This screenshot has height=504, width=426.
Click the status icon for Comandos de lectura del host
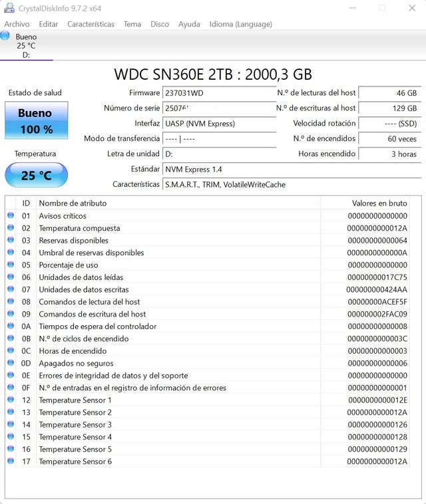pos(11,301)
